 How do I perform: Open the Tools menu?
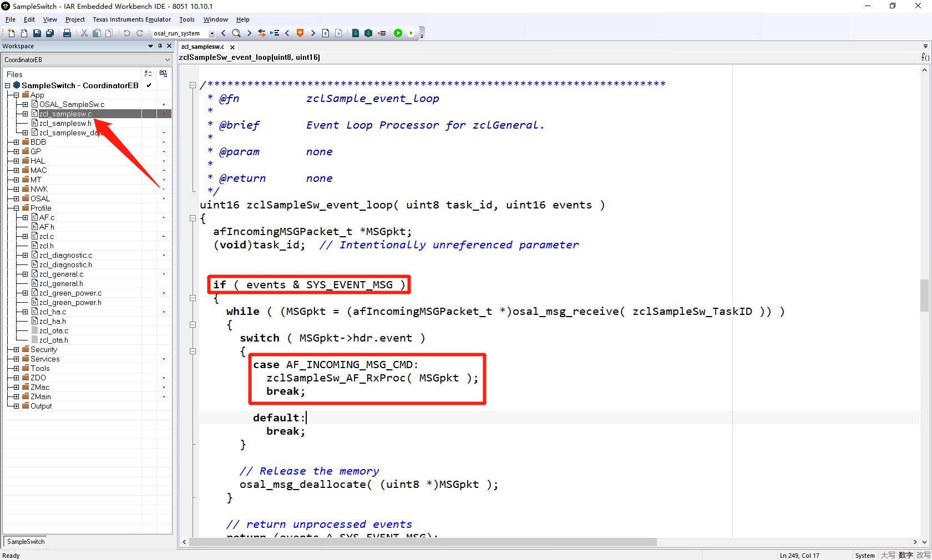coord(187,19)
